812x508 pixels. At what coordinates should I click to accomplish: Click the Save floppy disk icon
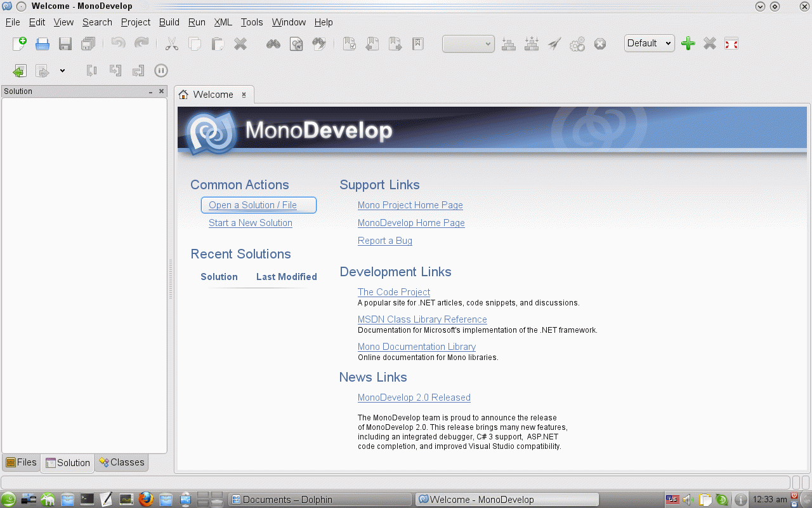65,44
